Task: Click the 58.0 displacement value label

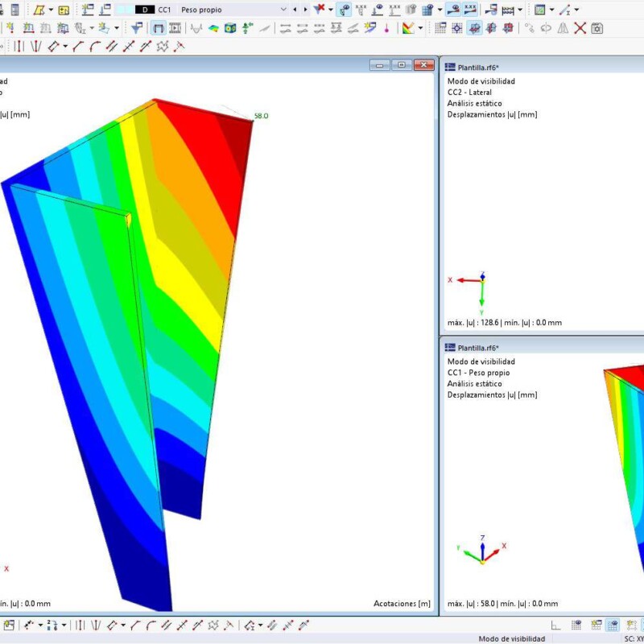Action: point(261,116)
